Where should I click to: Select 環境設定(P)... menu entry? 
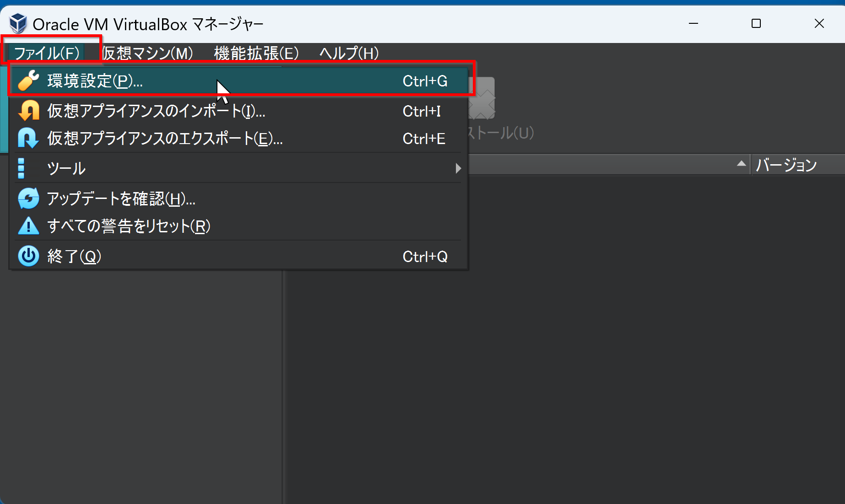click(239, 81)
